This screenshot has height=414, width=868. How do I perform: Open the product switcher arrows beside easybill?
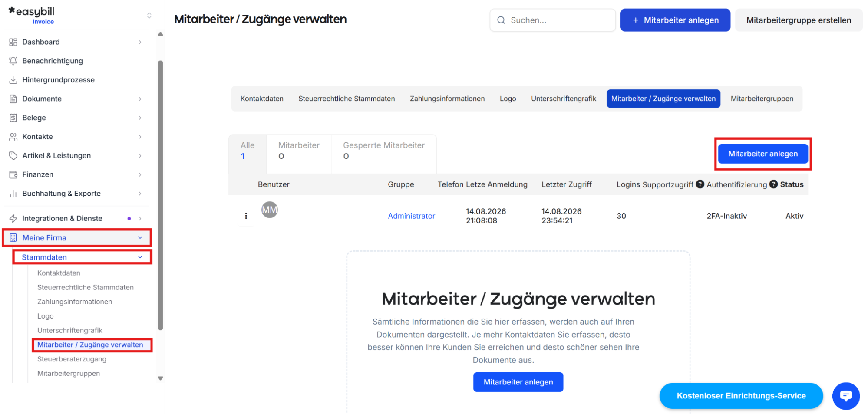[149, 16]
